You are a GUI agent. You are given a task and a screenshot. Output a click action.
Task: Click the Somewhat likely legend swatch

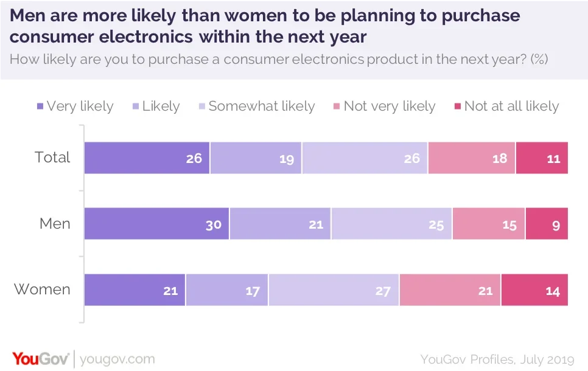(201, 106)
